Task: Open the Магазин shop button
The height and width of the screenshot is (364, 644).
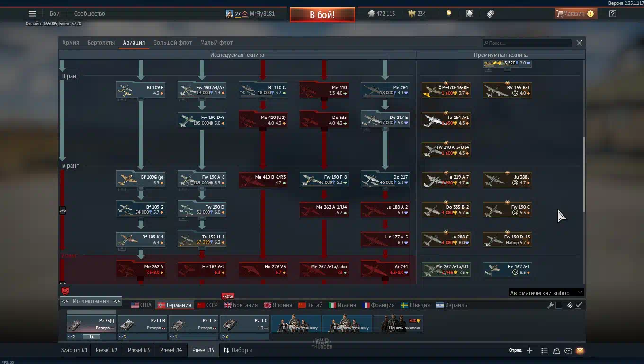Action: point(575,14)
